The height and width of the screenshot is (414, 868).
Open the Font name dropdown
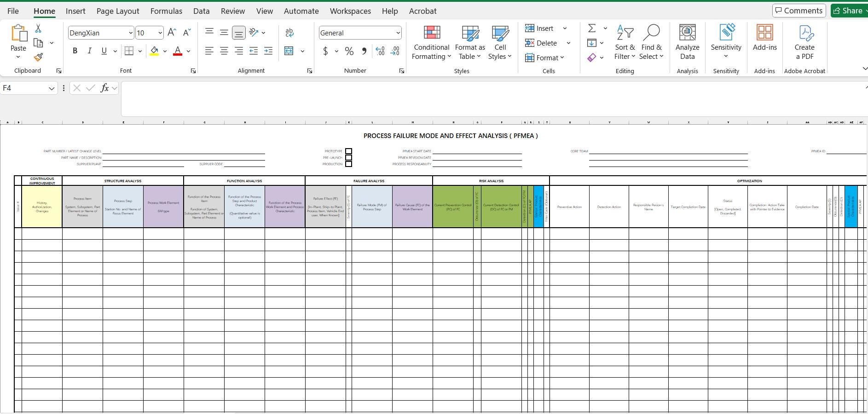coord(131,33)
